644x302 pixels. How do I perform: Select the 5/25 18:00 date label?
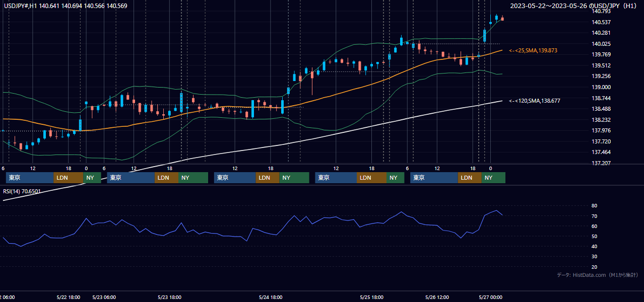pyautogui.click(x=372, y=297)
